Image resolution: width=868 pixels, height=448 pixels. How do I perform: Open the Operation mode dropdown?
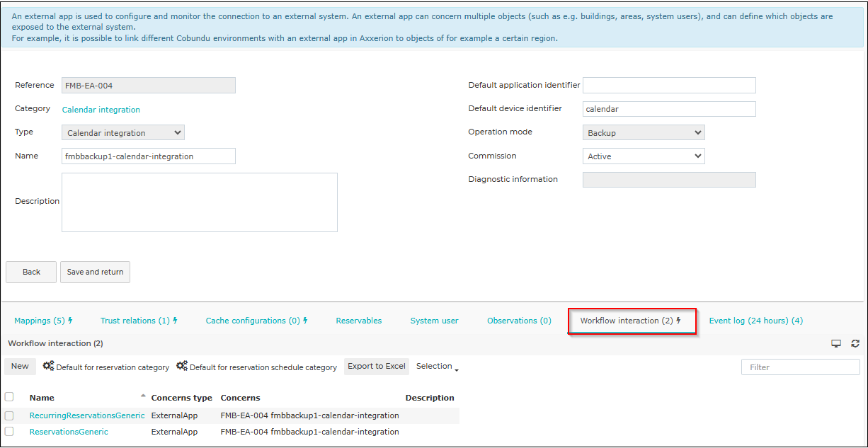[644, 132]
